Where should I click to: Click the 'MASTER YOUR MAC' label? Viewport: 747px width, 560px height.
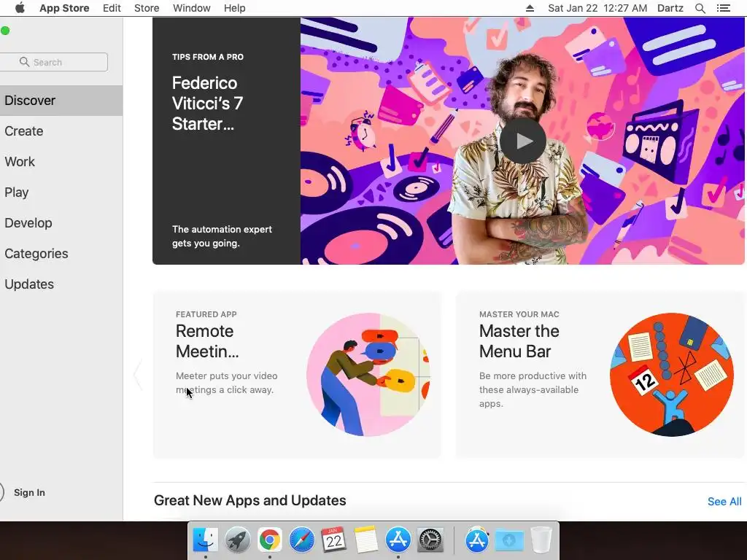(x=519, y=314)
